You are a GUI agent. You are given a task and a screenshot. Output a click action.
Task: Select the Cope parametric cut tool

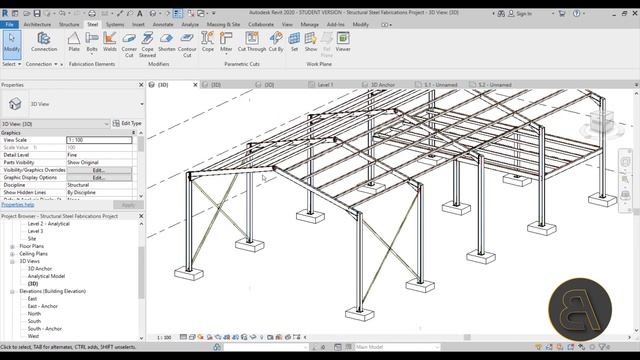click(208, 42)
